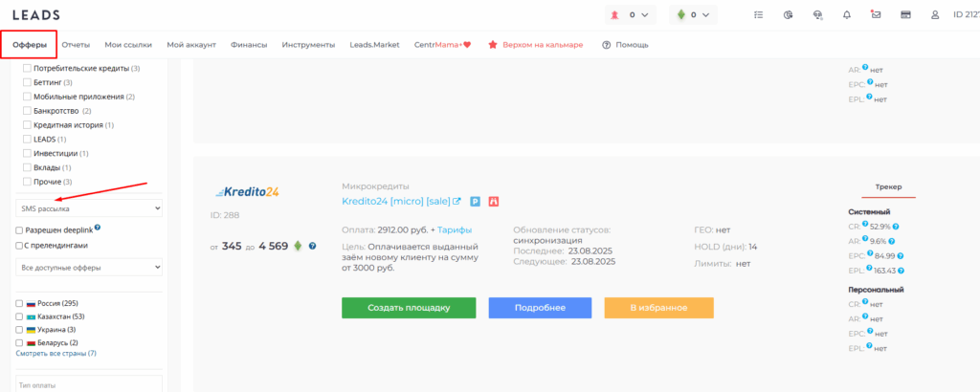Open the Kredito24 [micro] [sale] offer link
The width and height of the screenshot is (980, 392).
tap(396, 202)
